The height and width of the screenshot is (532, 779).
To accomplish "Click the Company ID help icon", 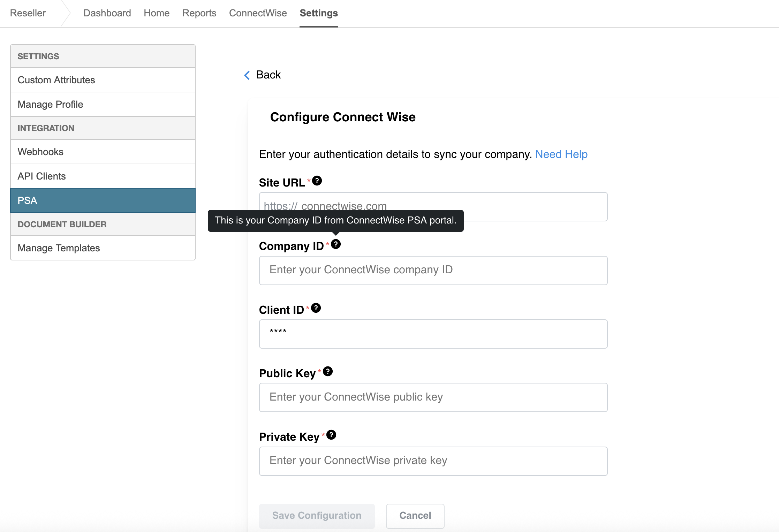I will coord(336,244).
